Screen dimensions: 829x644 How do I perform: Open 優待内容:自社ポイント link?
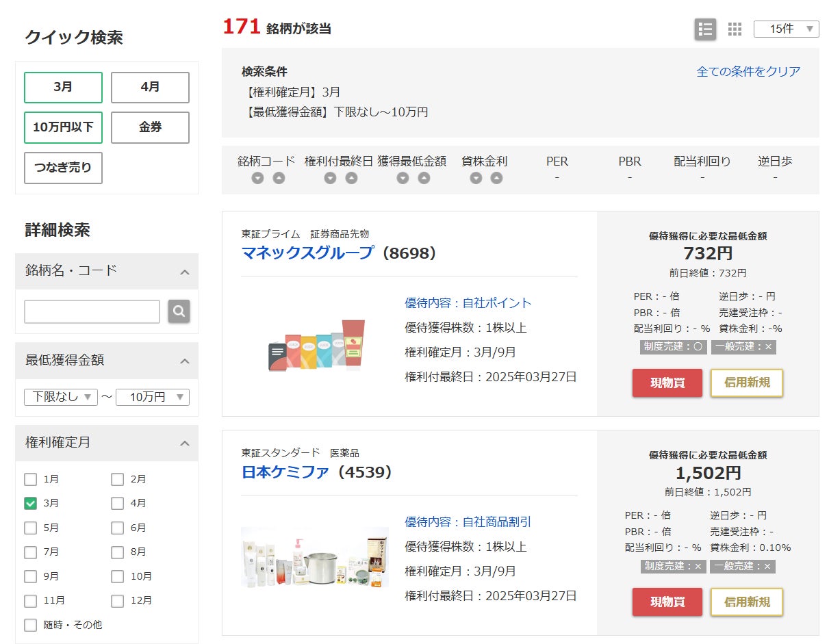pos(468,302)
